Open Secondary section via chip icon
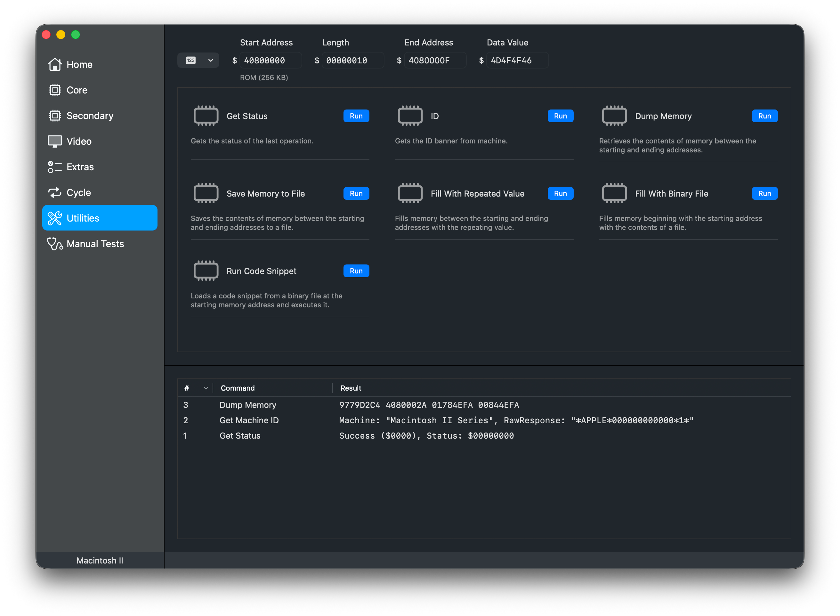840x616 pixels. 54,116
